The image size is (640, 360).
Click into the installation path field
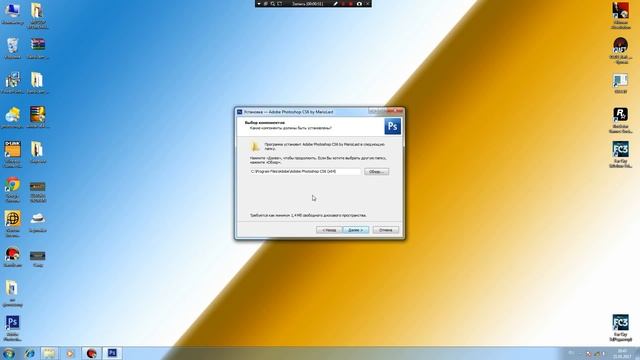click(x=305, y=171)
